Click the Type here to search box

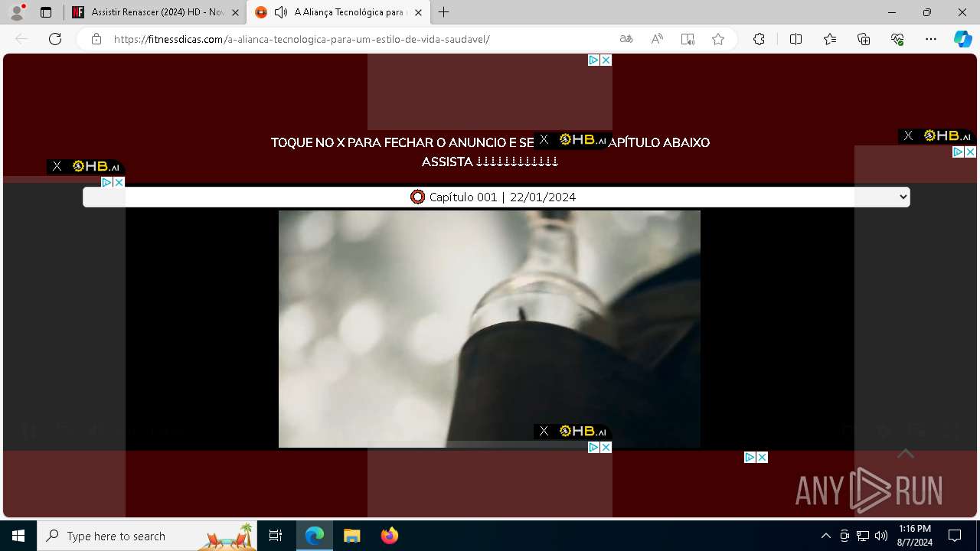pos(147,536)
